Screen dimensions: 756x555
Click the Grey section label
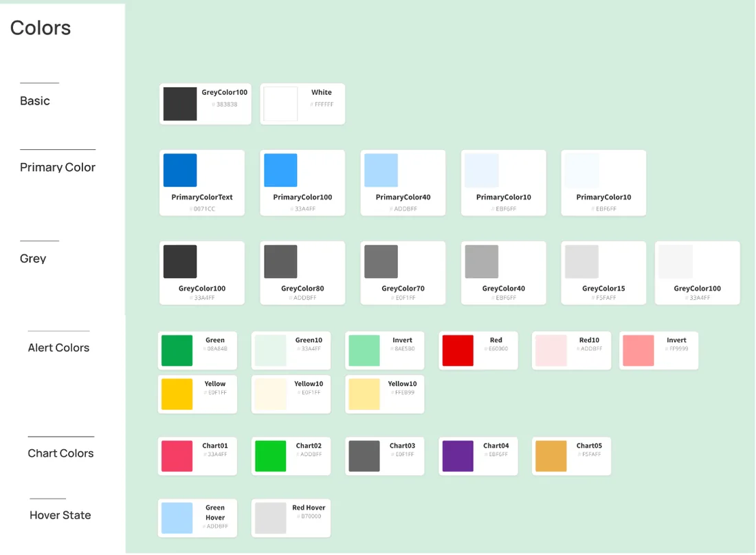33,259
